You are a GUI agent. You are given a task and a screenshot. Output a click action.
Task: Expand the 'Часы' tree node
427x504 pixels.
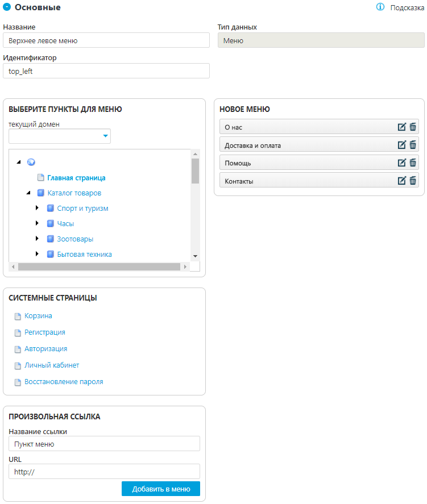[38, 223]
